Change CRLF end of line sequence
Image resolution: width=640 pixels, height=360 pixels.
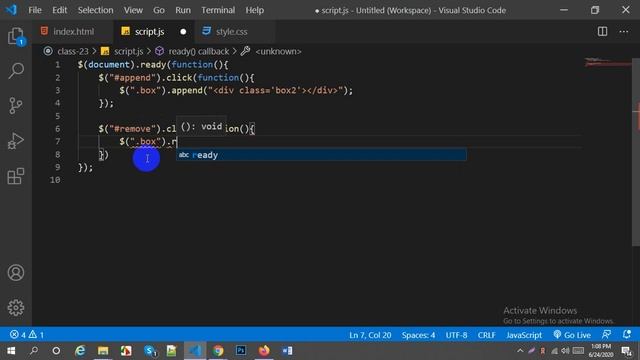[487, 335]
